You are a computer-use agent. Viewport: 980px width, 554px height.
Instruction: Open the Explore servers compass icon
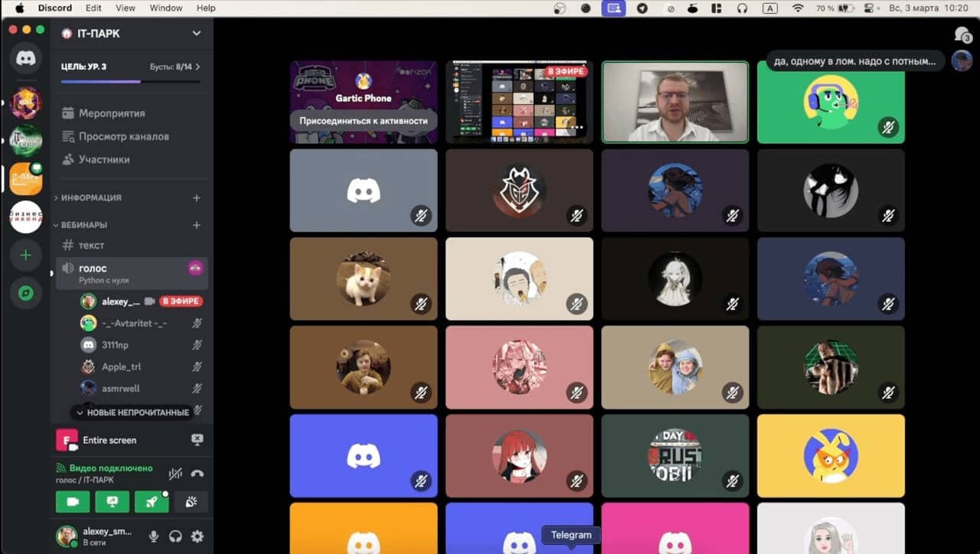26,293
